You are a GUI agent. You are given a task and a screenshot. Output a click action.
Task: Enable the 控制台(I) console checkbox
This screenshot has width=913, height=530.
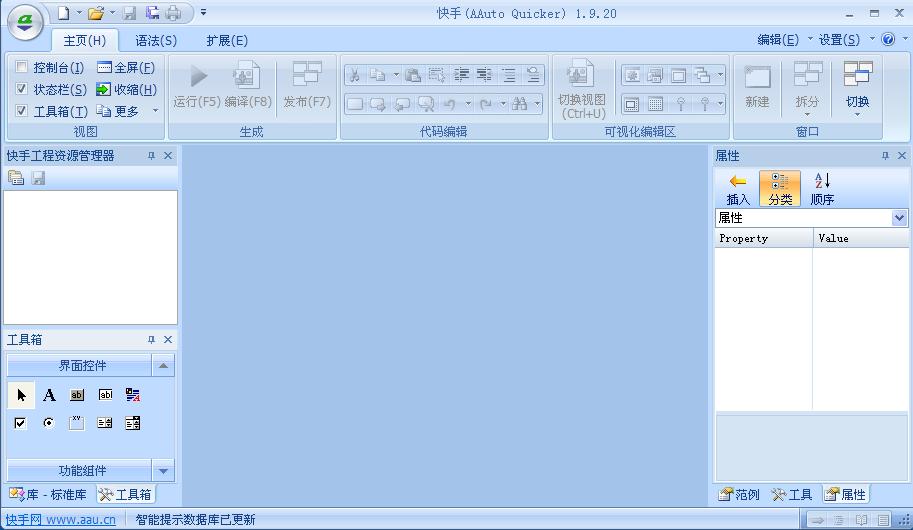22,67
